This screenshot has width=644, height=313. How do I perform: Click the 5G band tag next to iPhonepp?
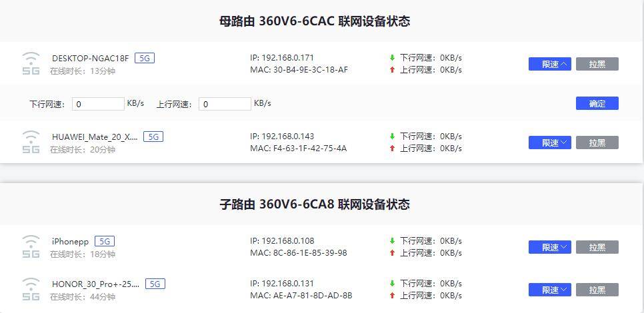105,241
